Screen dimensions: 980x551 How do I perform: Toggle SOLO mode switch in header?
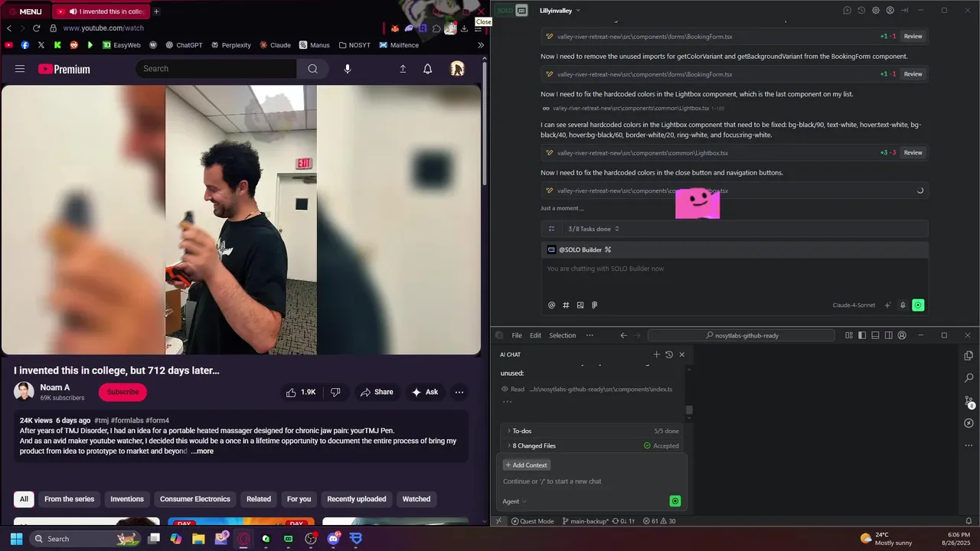(x=512, y=11)
